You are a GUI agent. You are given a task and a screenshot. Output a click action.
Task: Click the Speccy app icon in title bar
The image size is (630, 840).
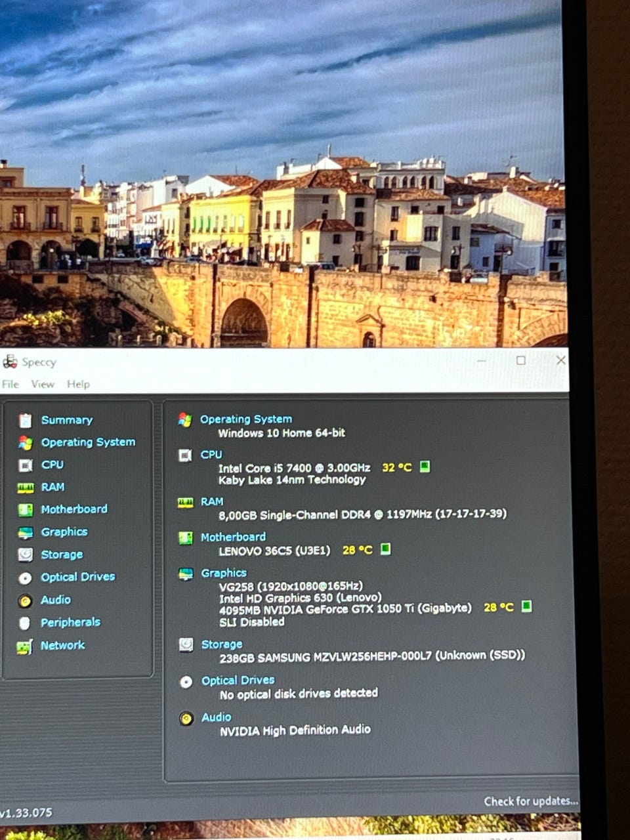10,362
